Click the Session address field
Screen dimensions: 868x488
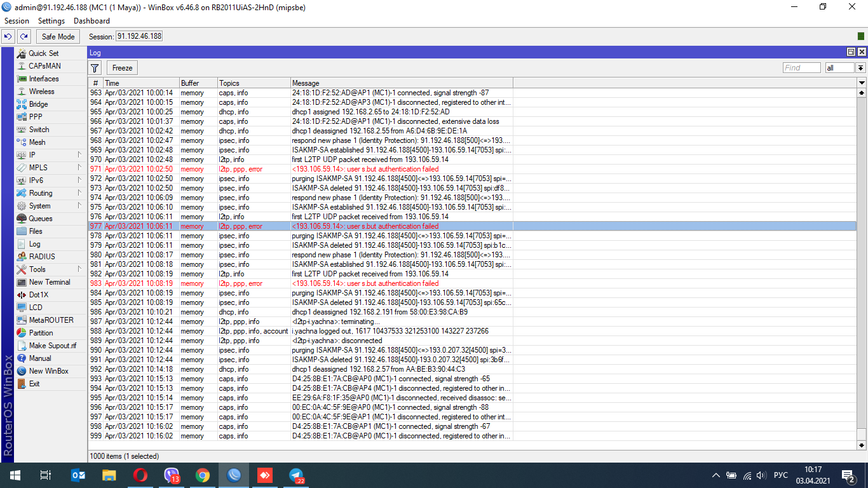(x=139, y=37)
